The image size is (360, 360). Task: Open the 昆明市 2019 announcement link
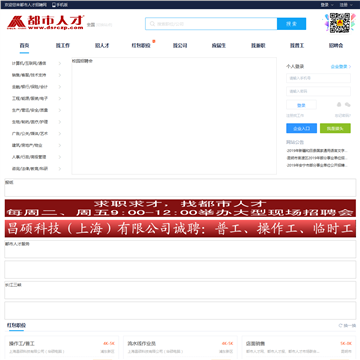317,158
